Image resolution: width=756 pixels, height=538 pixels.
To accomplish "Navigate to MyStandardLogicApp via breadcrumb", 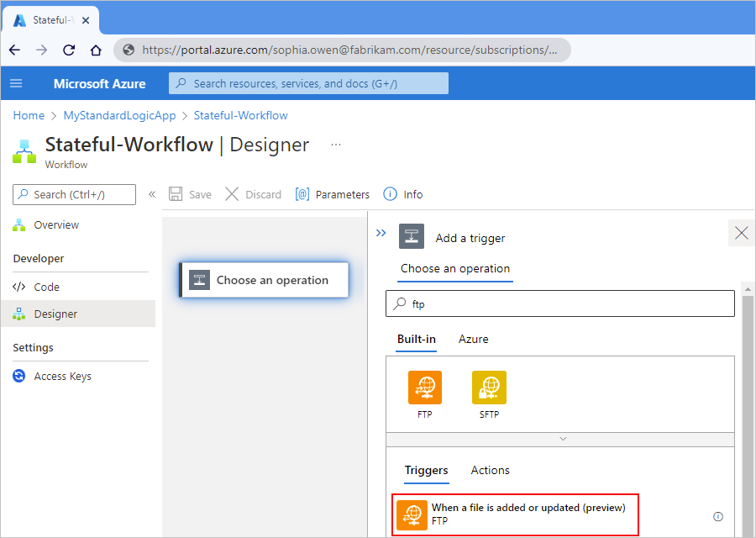I will click(x=119, y=115).
